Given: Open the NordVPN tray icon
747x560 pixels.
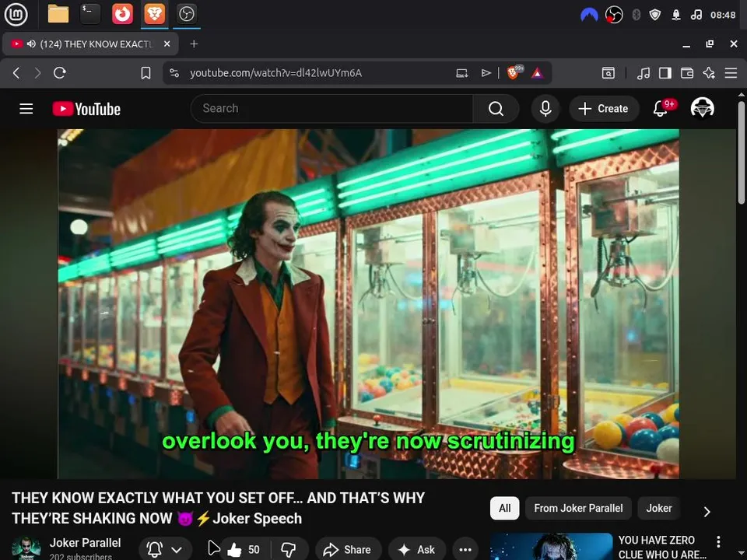Looking at the screenshot, I should point(589,15).
